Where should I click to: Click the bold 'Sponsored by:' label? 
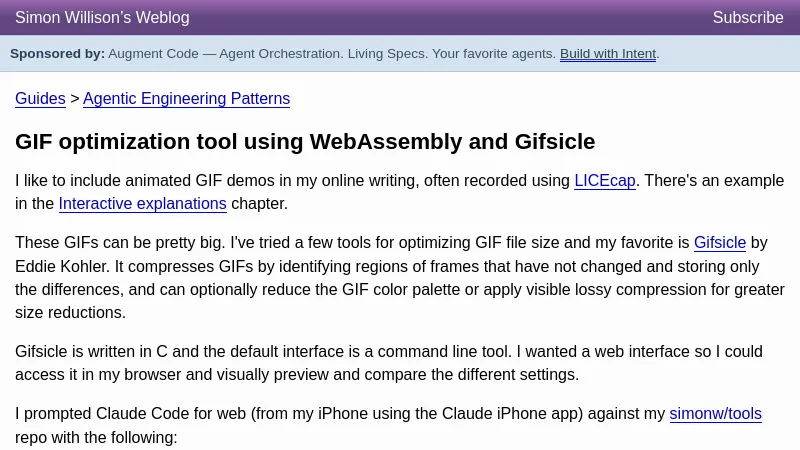click(57, 54)
